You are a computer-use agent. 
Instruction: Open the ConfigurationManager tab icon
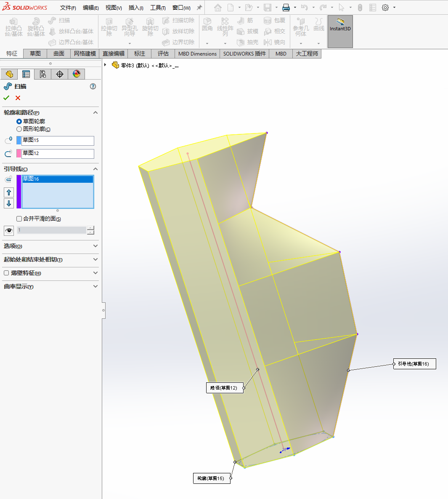pyautogui.click(x=43, y=74)
